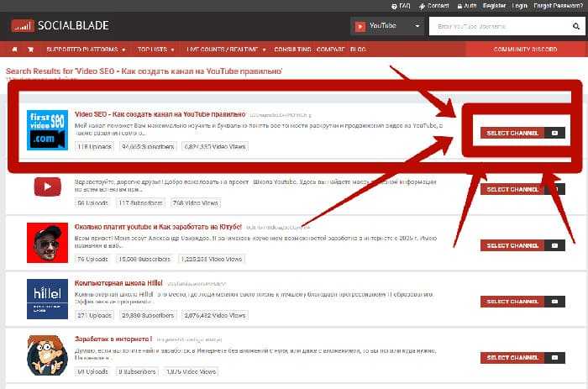The height and width of the screenshot is (389, 588).
Task: Click the 15,008 Subscribers stat
Action: [144, 260]
